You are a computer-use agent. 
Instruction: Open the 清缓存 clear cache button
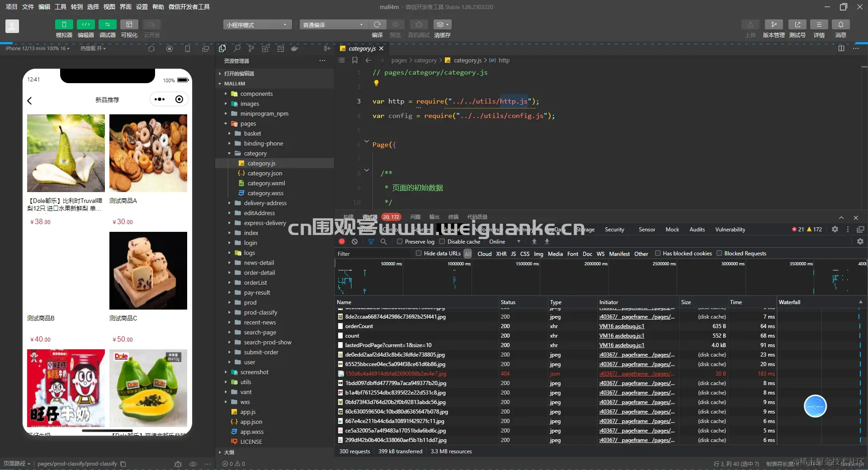click(x=442, y=24)
